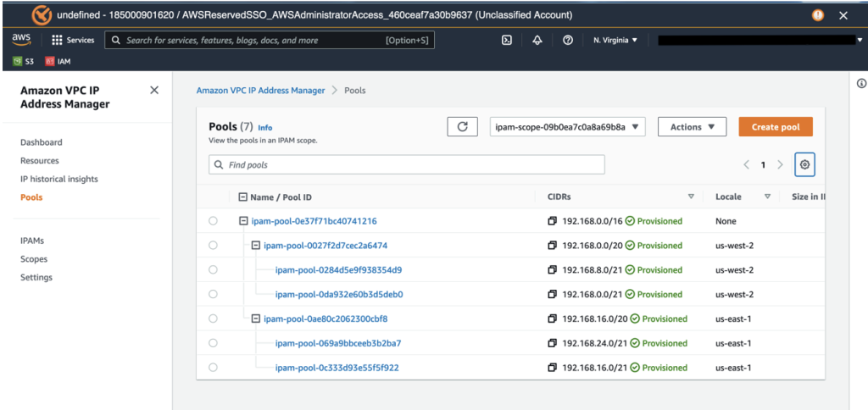Copy CIDR 192.168.8.0/21
The height and width of the screenshot is (410, 868).
pos(552,270)
